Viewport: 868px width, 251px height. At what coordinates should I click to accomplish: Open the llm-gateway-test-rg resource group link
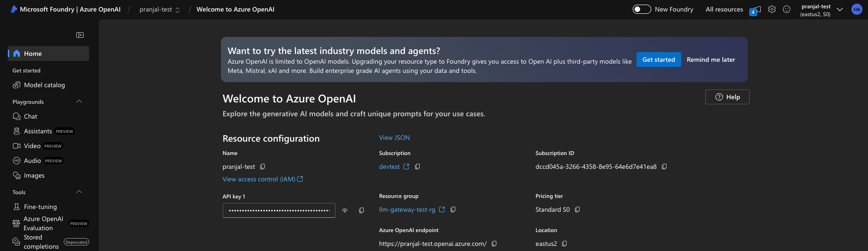(x=407, y=209)
